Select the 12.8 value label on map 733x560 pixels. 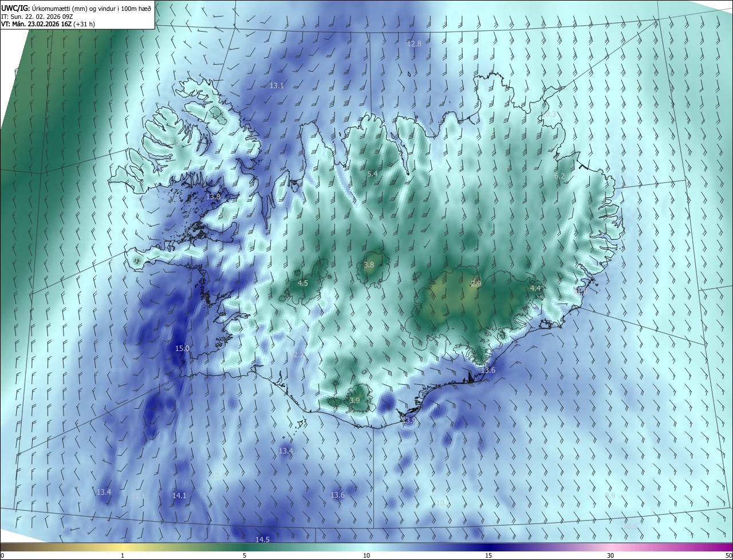tap(414, 44)
